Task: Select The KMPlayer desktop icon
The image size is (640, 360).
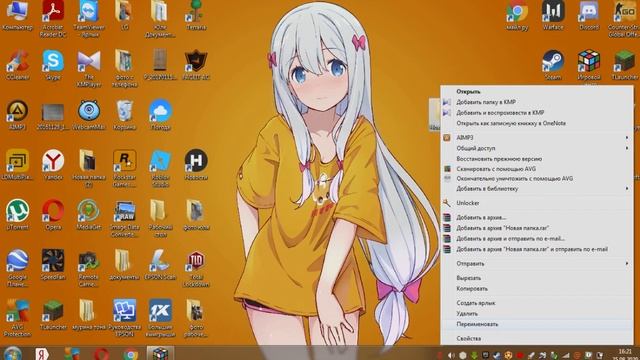Action: click(x=89, y=69)
